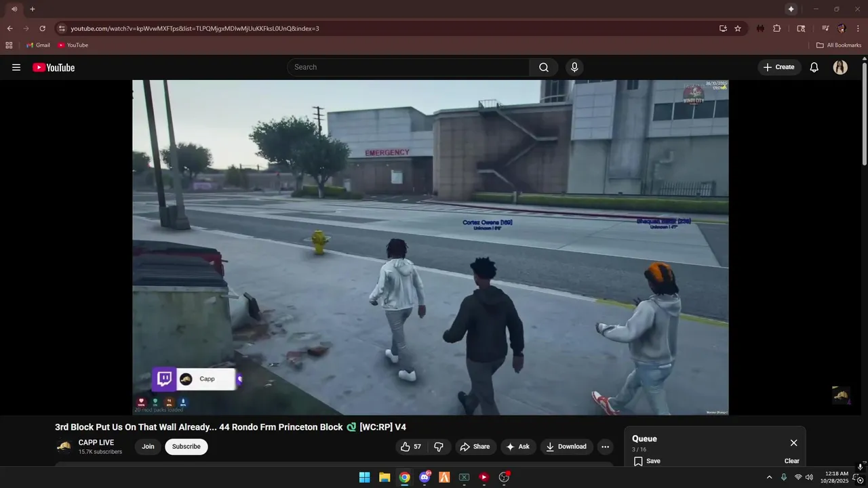Viewport: 868px width, 488px height.
Task: Open Excel from taskbar
Action: 465,477
